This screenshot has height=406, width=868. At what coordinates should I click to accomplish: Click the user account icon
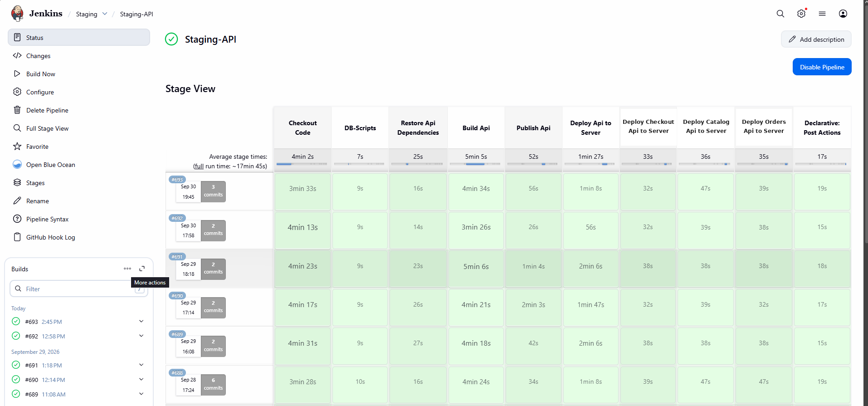843,14
